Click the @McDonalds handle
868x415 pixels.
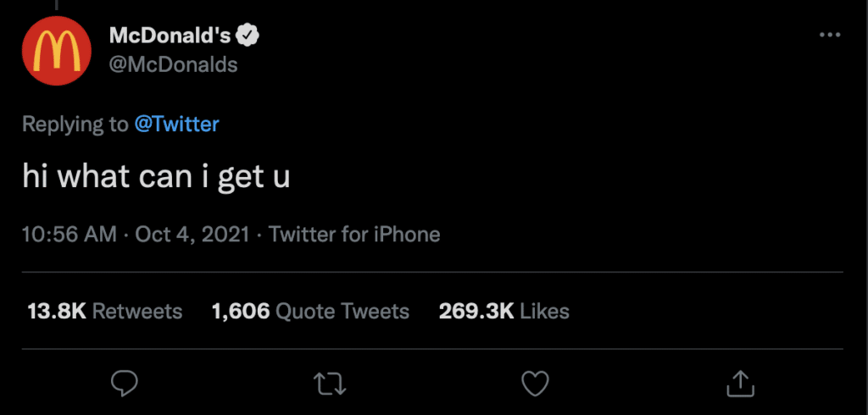[174, 64]
